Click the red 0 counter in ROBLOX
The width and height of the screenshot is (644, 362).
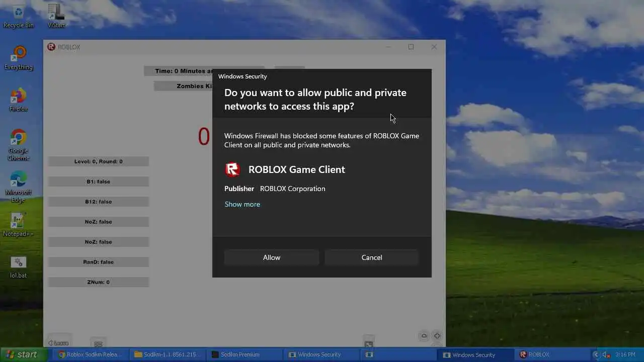204,137
